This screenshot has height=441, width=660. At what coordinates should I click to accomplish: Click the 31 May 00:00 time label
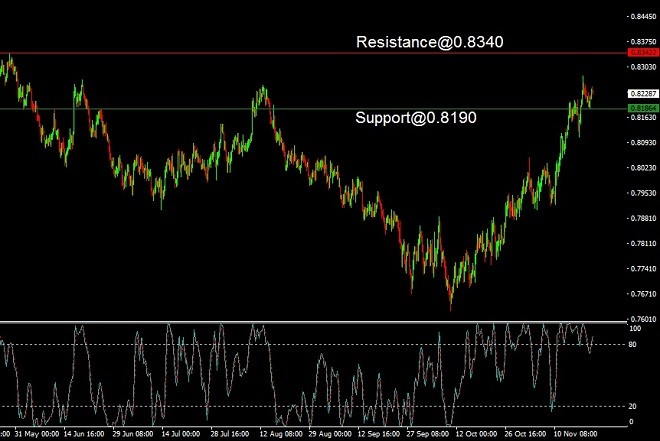[x=37, y=433]
